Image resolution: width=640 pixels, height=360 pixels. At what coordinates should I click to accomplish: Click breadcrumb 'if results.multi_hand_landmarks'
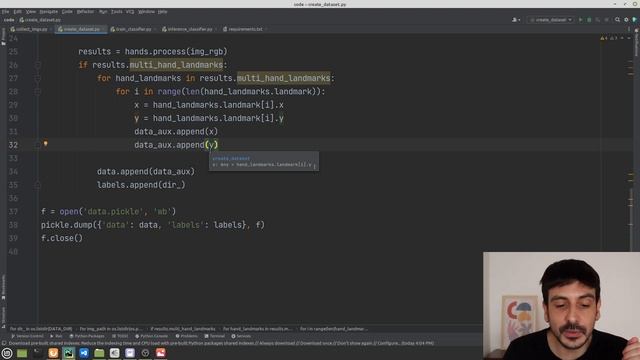click(x=183, y=329)
